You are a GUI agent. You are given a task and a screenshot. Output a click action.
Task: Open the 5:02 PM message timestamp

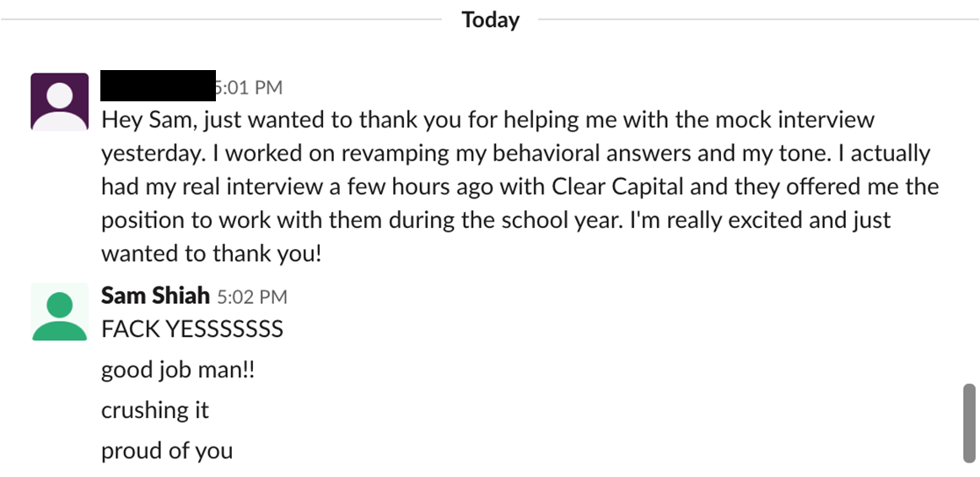(252, 296)
